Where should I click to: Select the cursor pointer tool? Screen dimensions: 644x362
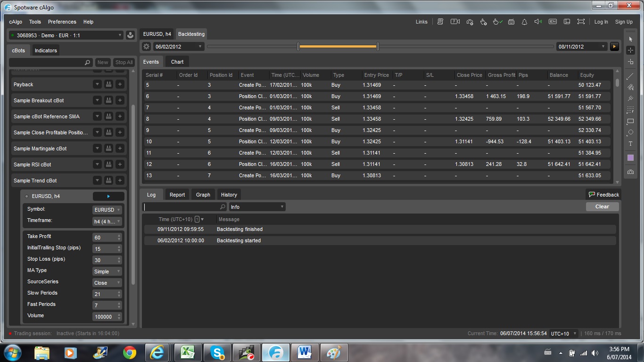(x=630, y=39)
